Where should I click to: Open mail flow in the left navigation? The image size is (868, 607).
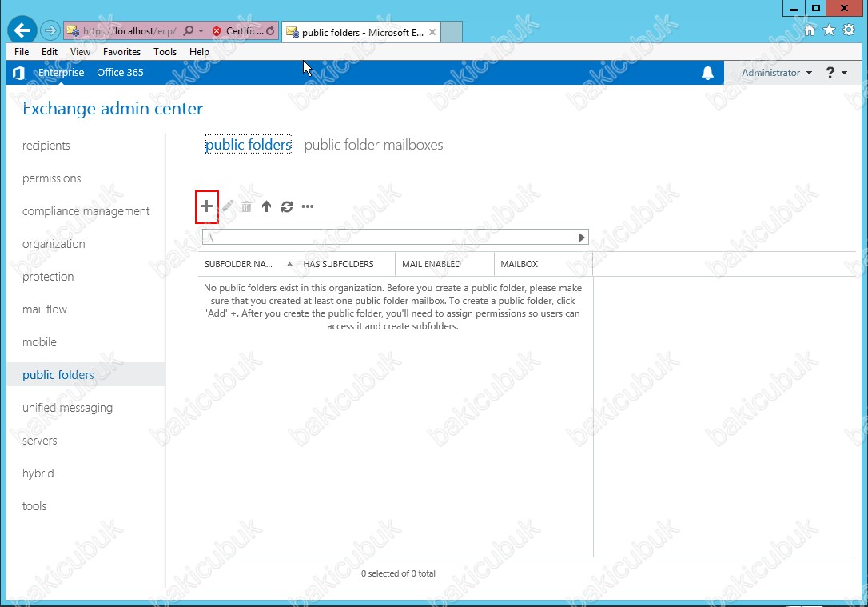[44, 309]
